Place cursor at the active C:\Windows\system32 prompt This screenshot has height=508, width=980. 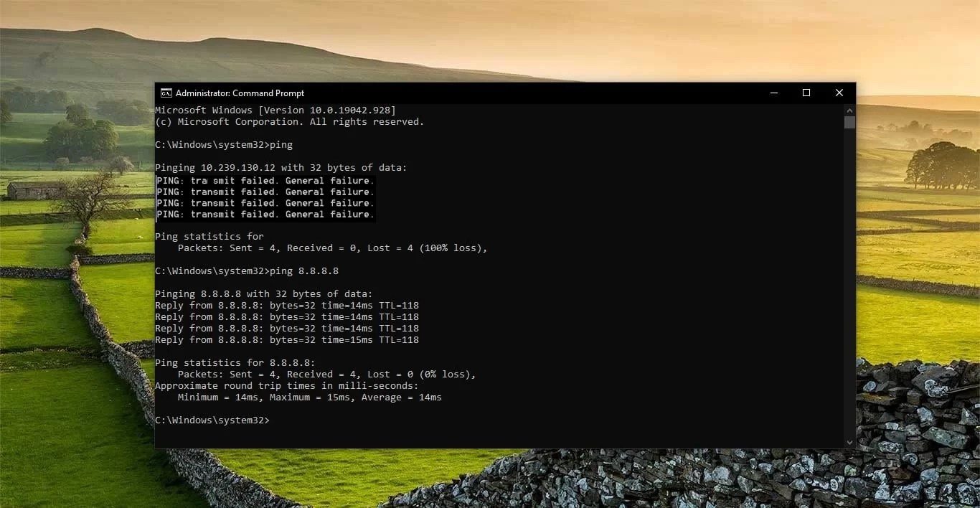tap(273, 420)
